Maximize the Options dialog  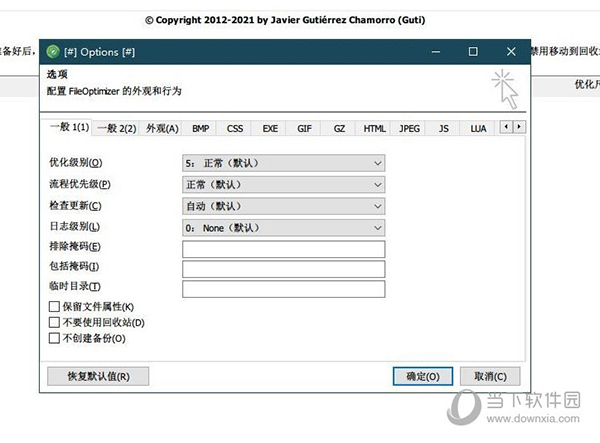click(x=473, y=52)
